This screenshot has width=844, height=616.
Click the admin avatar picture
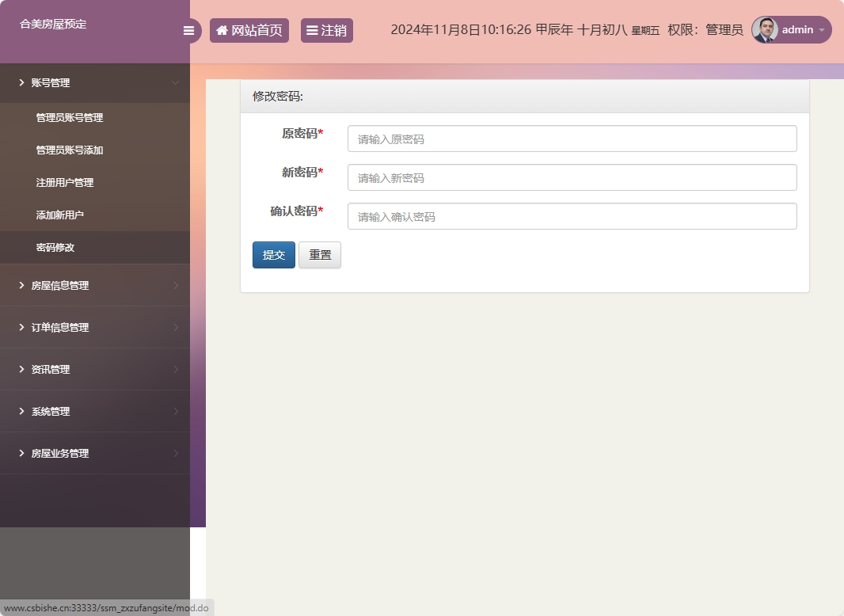(765, 29)
